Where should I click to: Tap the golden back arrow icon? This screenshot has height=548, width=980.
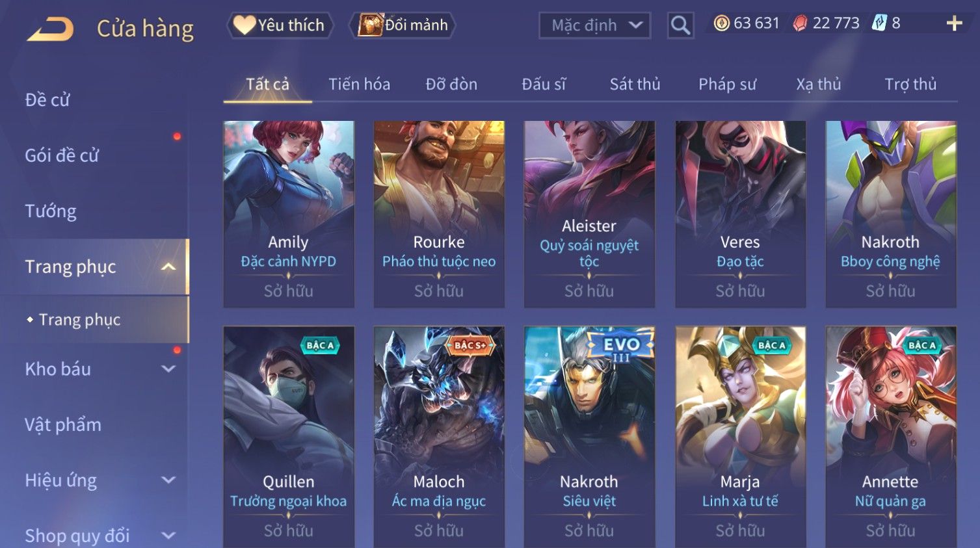pos(50,29)
